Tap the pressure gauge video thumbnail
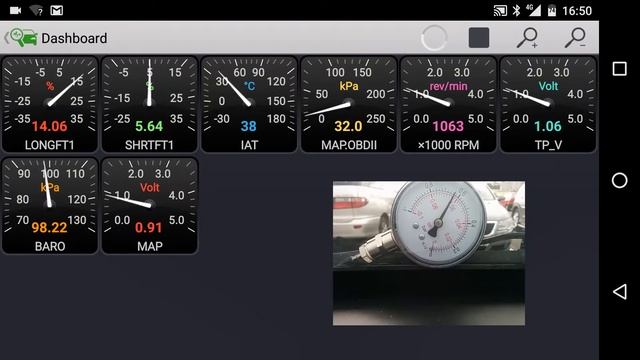Viewport: 640px width, 360px height. tap(429, 253)
